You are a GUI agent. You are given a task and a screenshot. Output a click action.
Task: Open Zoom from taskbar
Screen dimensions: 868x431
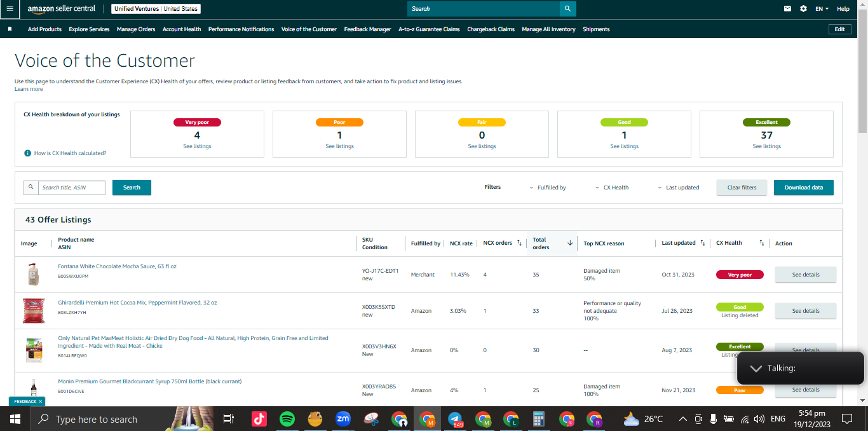[343, 419]
